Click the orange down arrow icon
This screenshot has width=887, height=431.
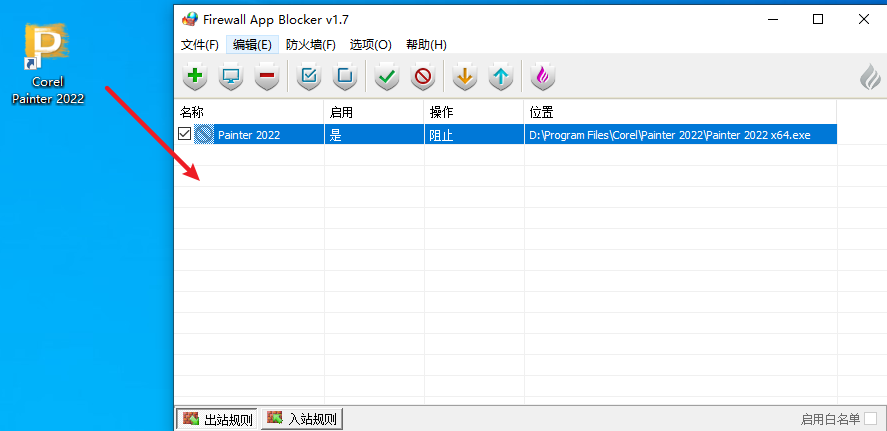point(465,76)
